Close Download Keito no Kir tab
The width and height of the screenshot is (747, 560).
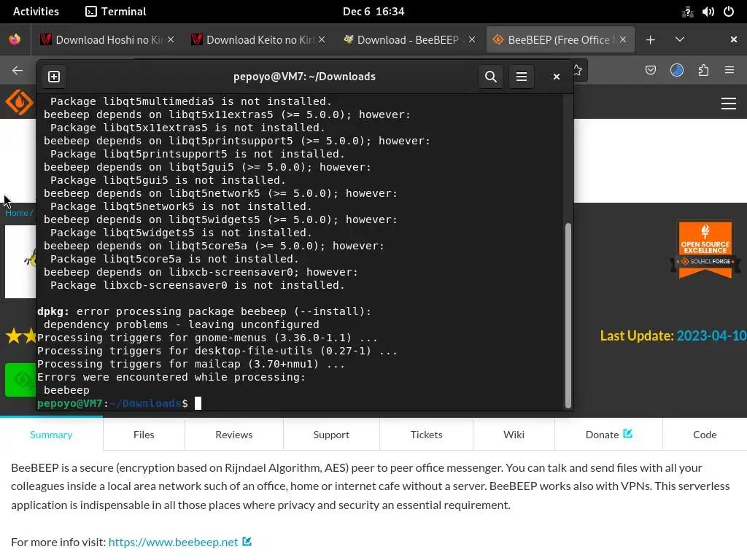322,40
